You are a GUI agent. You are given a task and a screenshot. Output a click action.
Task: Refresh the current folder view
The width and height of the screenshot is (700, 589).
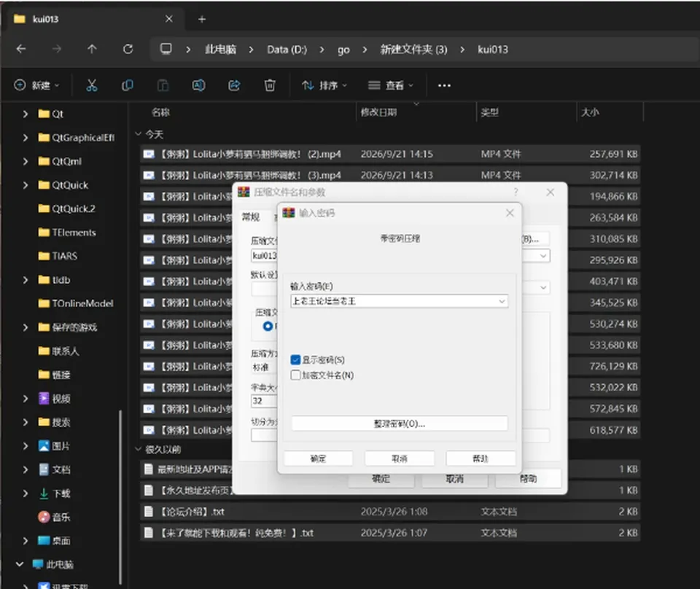pyautogui.click(x=128, y=49)
